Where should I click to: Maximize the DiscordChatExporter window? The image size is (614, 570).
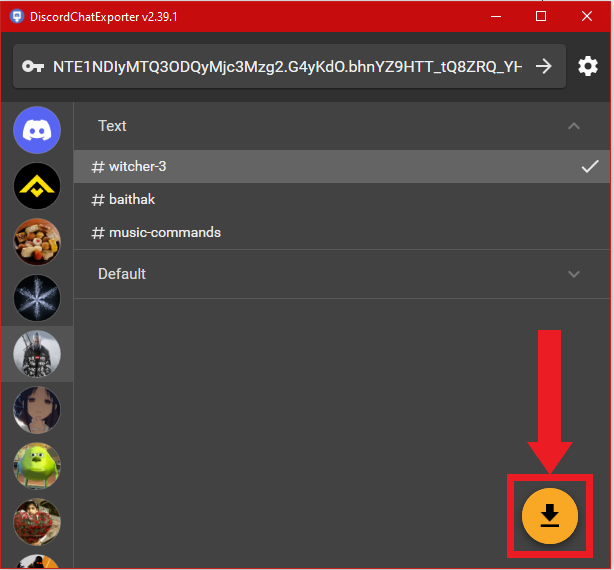click(x=541, y=16)
